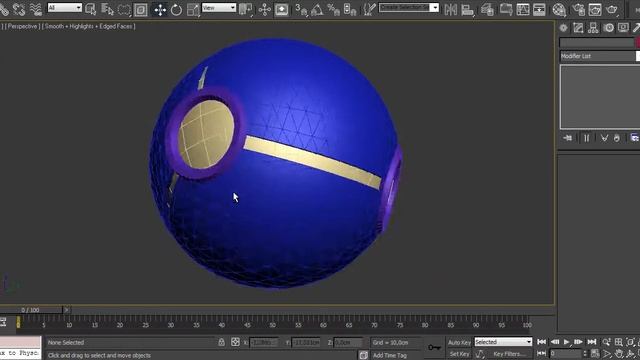Open the Smooth + Highlights shading menu
The height and width of the screenshot is (360, 640).
point(89,26)
